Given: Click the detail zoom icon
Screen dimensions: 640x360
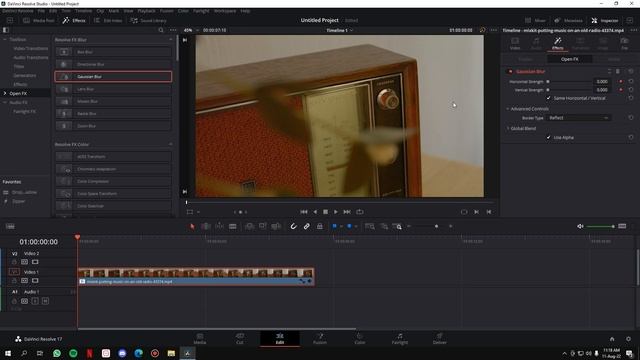Looking at the screenshot, I should pyautogui.click(x=384, y=226).
